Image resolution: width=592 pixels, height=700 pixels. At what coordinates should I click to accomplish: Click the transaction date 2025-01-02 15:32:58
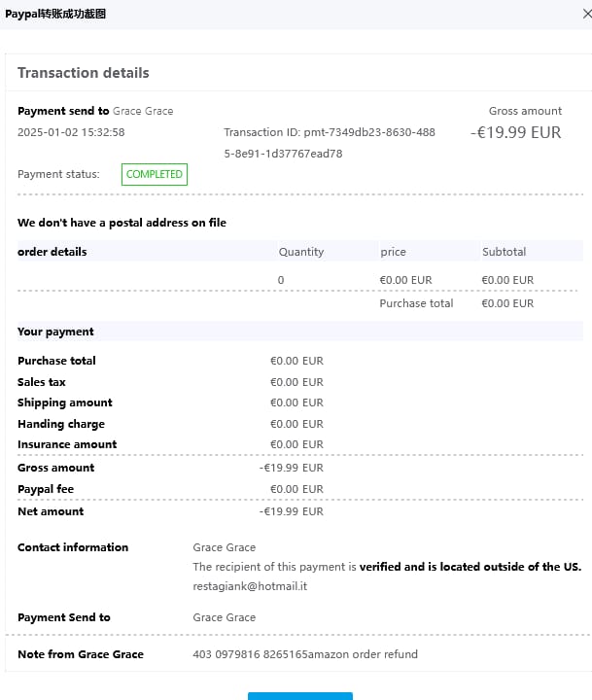click(71, 132)
